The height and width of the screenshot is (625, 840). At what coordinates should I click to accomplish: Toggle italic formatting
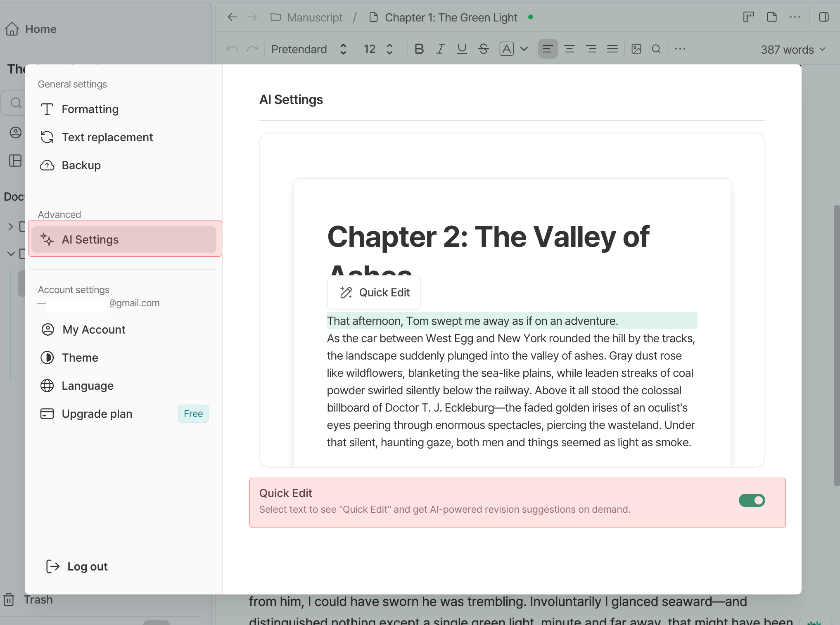(441, 49)
